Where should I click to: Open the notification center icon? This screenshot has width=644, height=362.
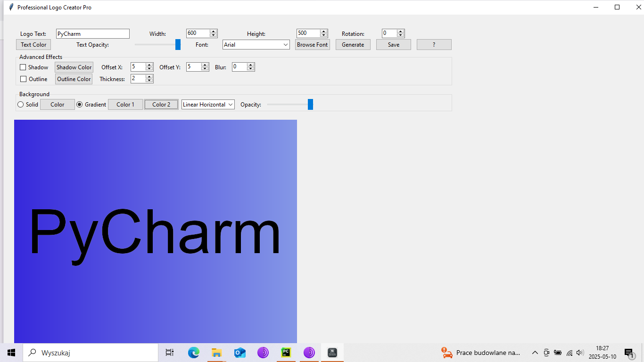click(629, 353)
